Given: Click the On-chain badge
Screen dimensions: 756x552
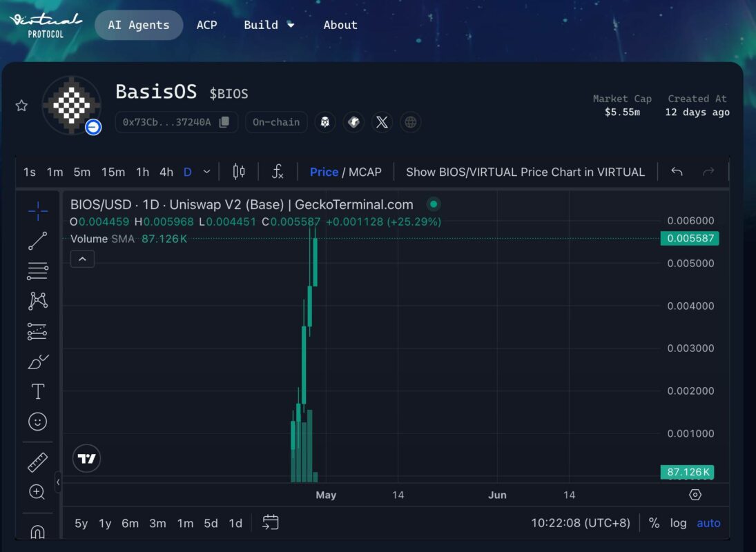Looking at the screenshot, I should tap(276, 122).
